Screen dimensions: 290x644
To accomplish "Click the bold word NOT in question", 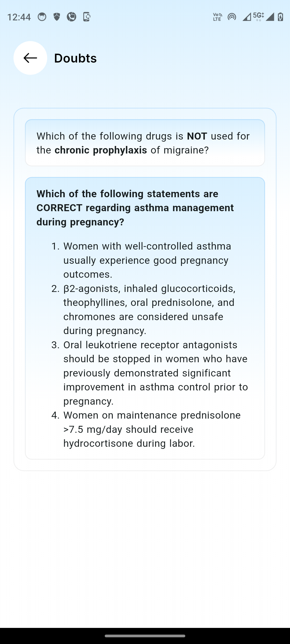I will pos(197,136).
